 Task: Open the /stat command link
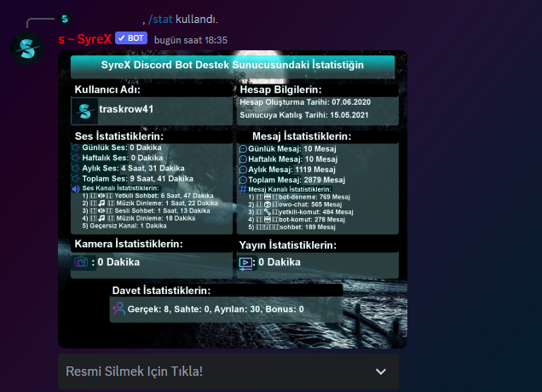[x=160, y=20]
